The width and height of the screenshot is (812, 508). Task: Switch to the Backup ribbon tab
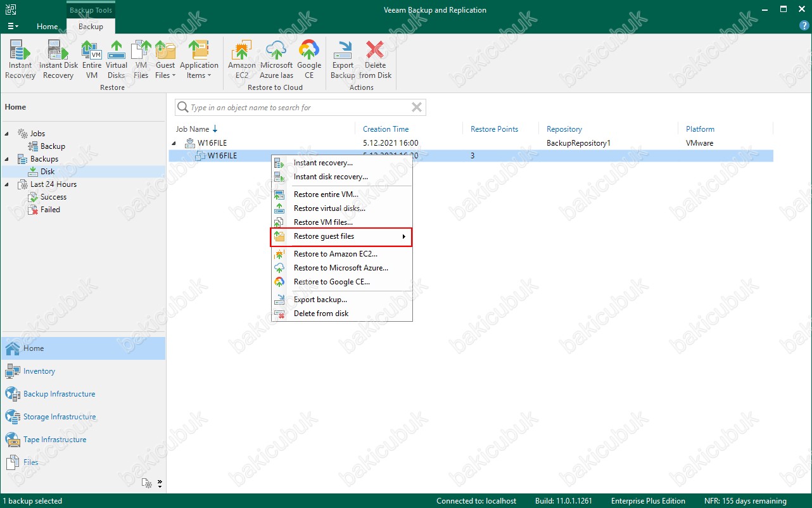point(91,27)
